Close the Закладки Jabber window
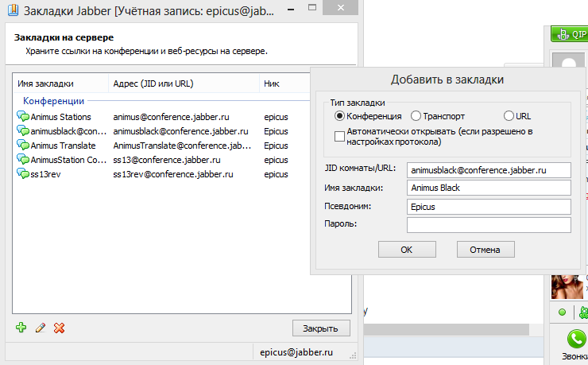 [341, 7]
